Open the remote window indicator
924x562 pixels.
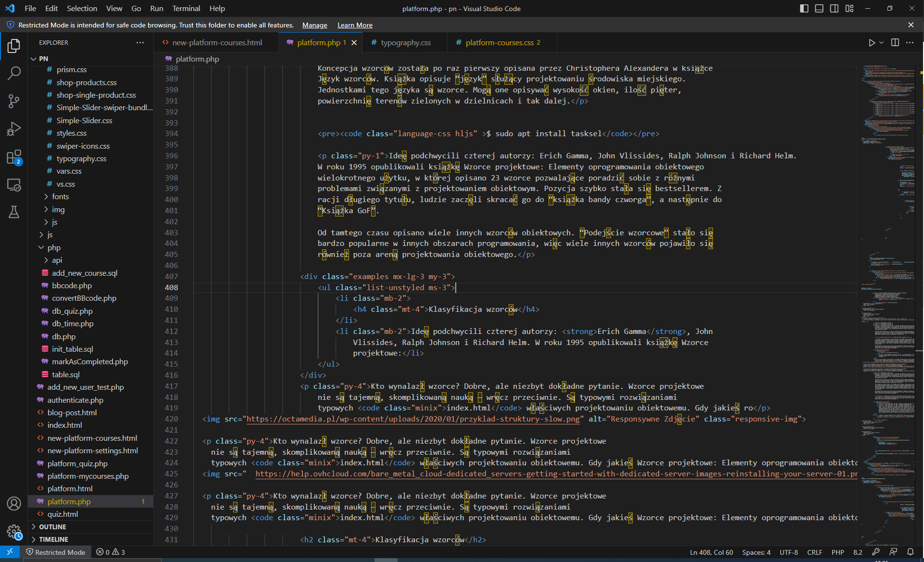[x=10, y=552]
